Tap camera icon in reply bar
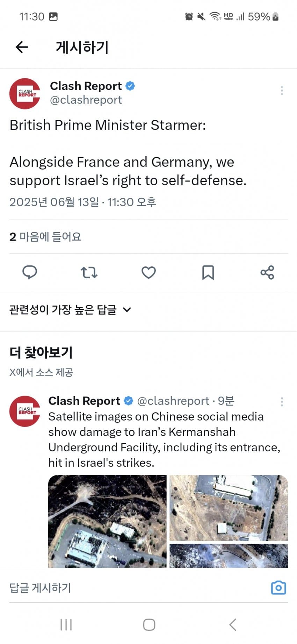The width and height of the screenshot is (297, 644). coord(278,588)
